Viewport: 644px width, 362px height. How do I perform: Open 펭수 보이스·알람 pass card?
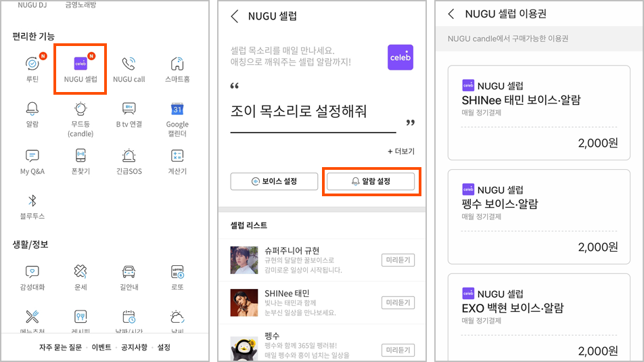(x=539, y=217)
